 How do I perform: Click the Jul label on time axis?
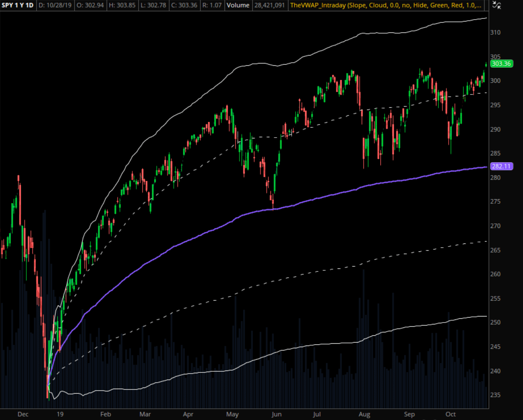[317, 414]
